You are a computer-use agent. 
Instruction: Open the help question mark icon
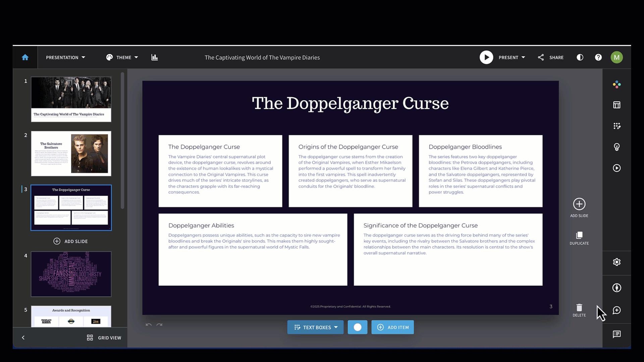598,57
